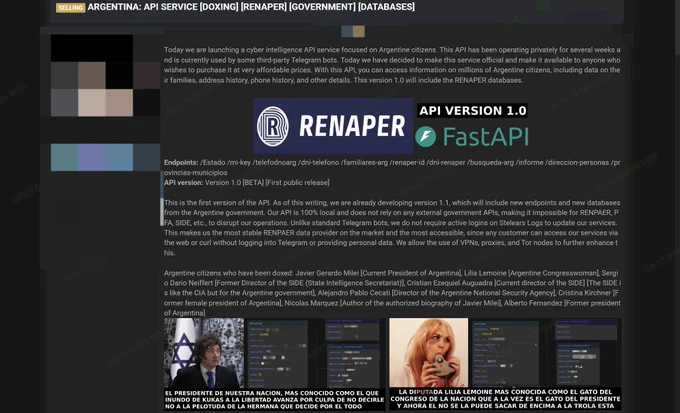Screen dimensions: 680x413
Task: Click caption 'LA DIPUTADA LILIA LEMOINE'
Action: click(505, 399)
